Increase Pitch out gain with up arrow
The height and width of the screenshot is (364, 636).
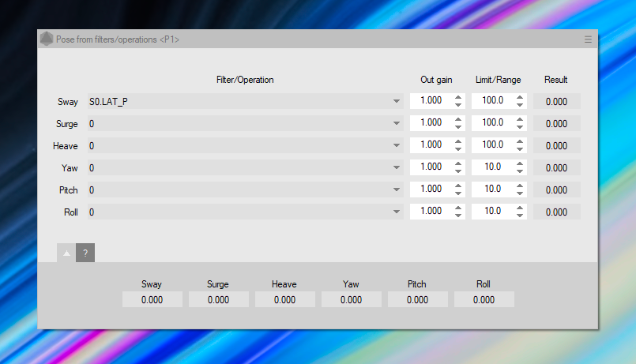point(458,186)
